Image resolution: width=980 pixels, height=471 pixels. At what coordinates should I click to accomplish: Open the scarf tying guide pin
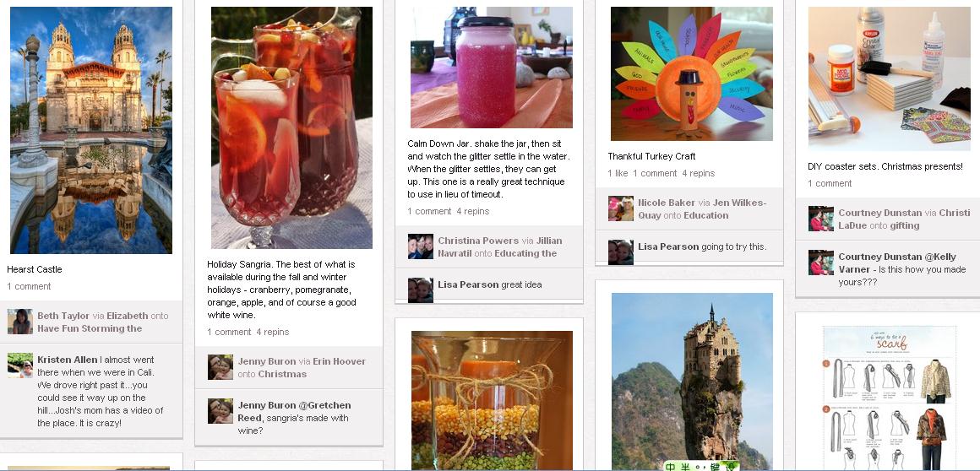[x=890, y=398]
